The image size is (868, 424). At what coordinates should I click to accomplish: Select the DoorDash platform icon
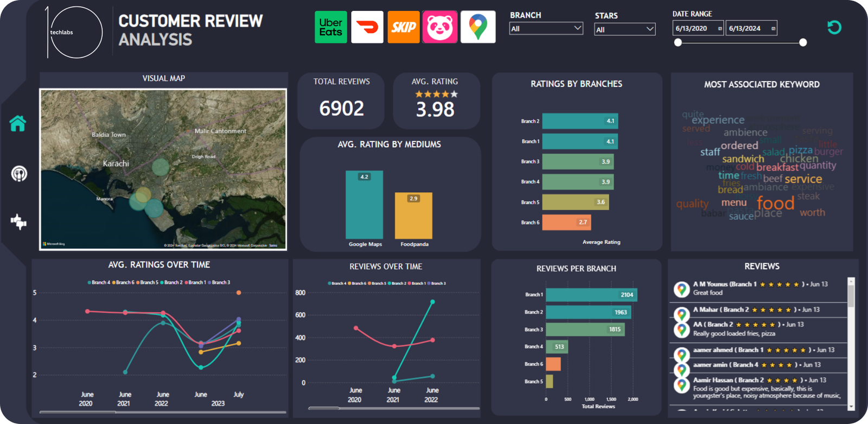[x=367, y=27]
